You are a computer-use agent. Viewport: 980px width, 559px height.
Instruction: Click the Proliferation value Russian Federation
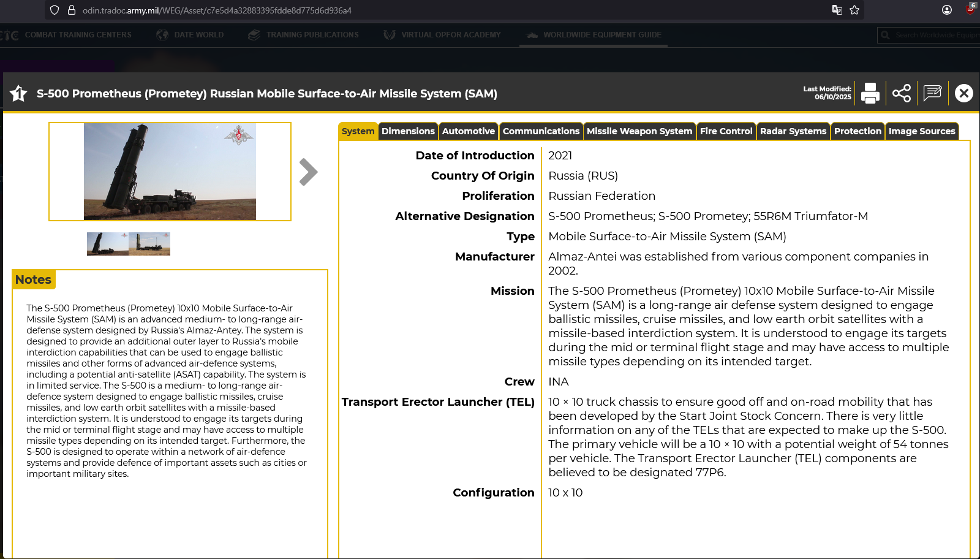(x=602, y=196)
